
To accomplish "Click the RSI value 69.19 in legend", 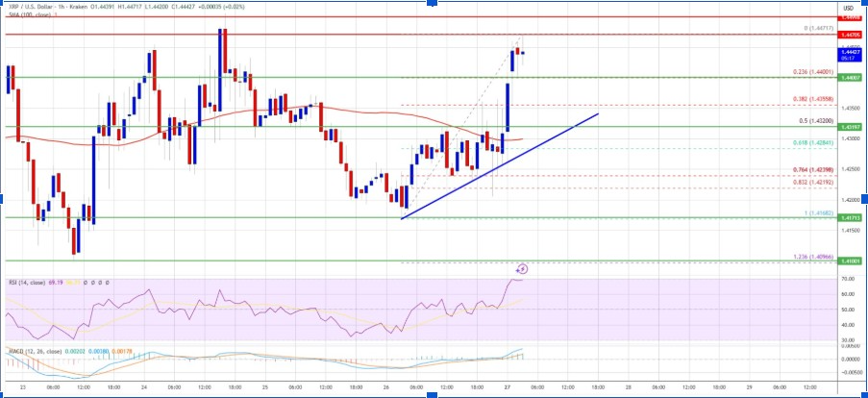I will [56, 283].
